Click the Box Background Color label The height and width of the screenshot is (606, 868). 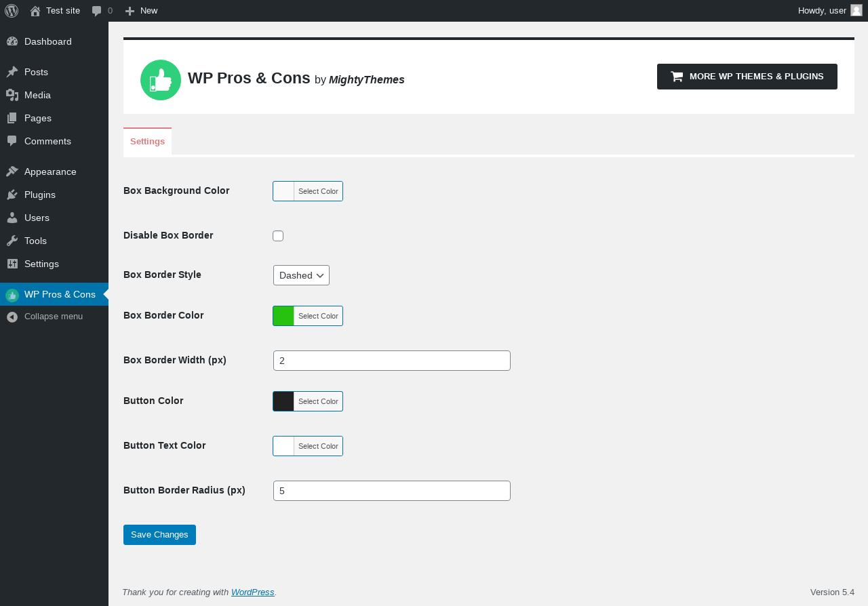[176, 190]
